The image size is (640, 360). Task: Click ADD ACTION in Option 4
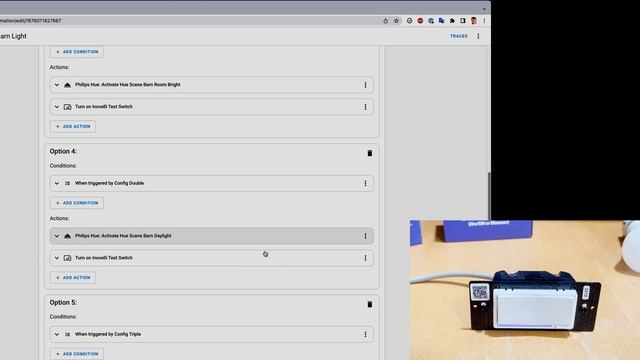(x=73, y=278)
